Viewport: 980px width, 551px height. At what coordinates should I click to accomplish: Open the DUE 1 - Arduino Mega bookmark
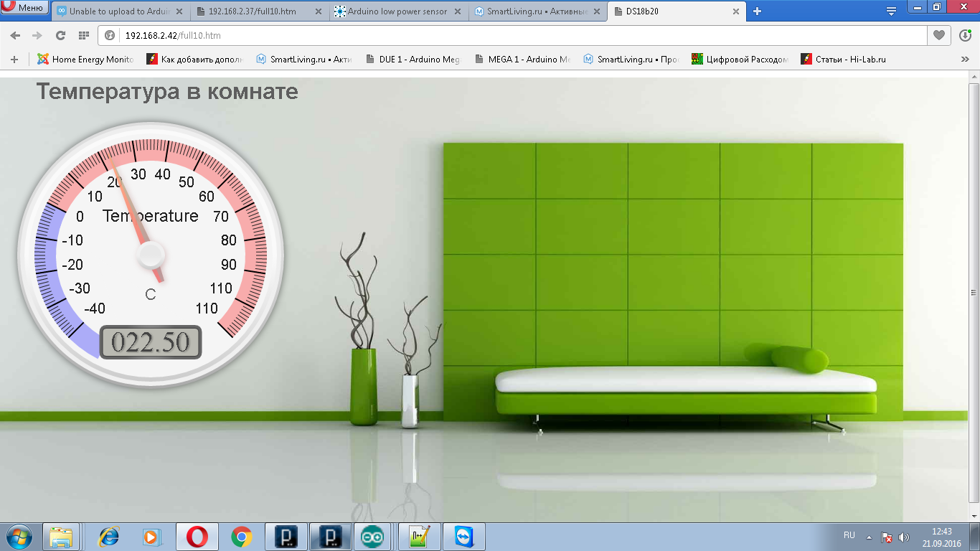(413, 60)
